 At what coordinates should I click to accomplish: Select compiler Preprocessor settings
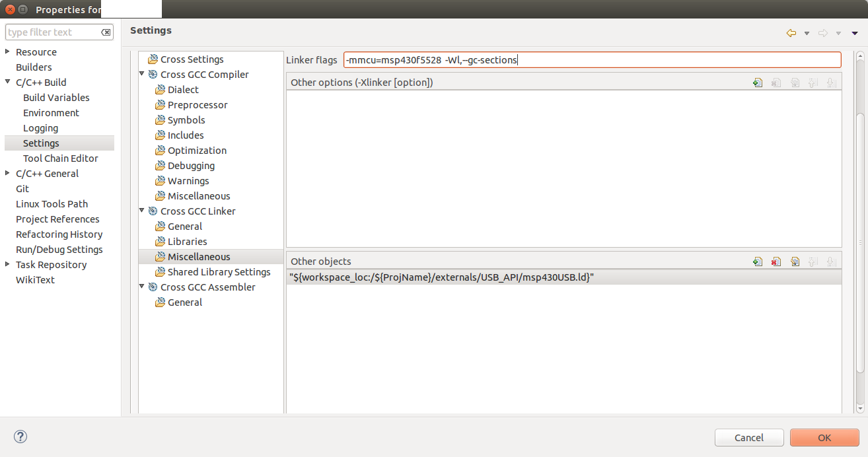click(x=198, y=105)
